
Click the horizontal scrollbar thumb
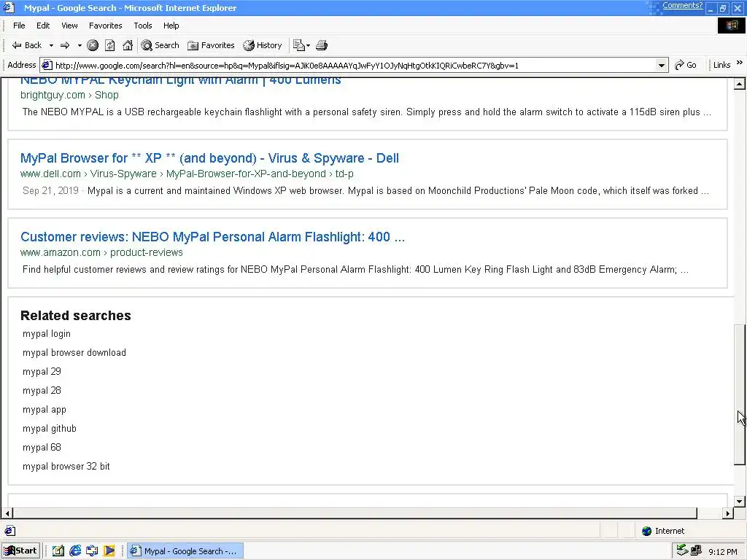pos(355,513)
